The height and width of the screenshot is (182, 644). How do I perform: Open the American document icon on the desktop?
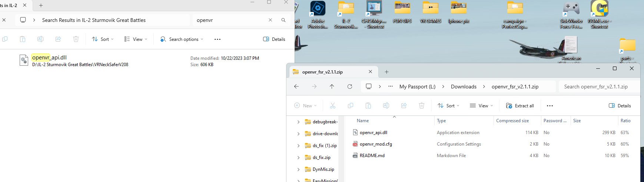click(571, 48)
